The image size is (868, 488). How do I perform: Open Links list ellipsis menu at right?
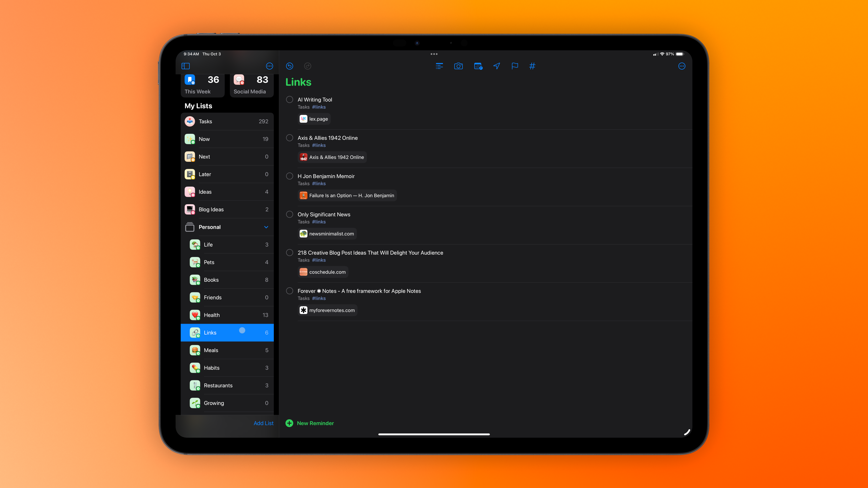[x=681, y=66]
